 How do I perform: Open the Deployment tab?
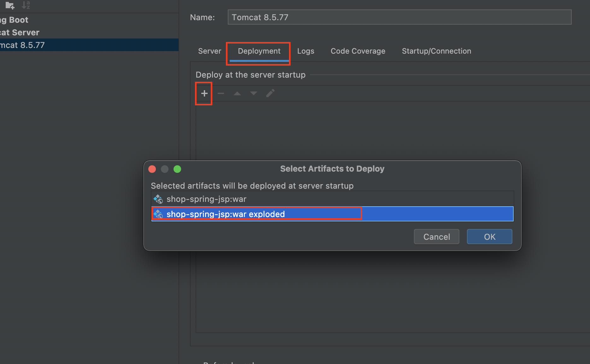coord(259,51)
